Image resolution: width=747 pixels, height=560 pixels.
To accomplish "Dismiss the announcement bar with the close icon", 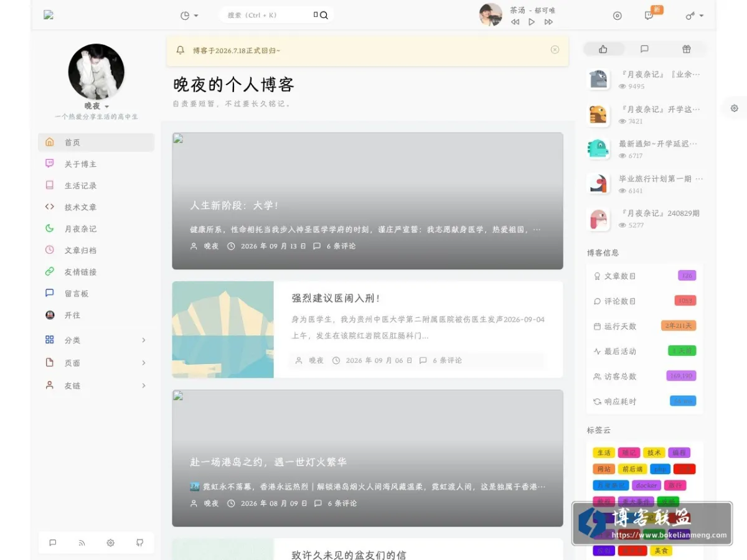I will 555,50.
